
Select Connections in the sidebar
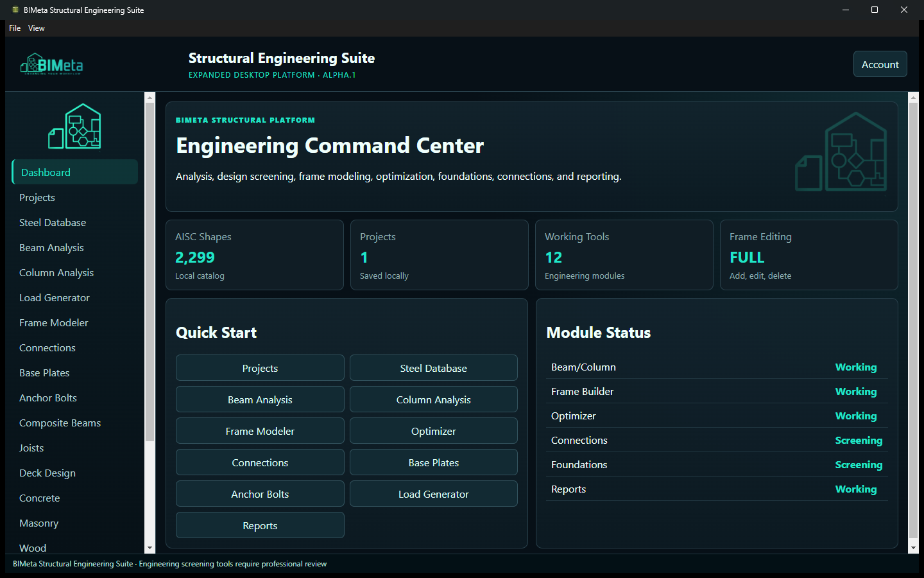(x=75, y=347)
